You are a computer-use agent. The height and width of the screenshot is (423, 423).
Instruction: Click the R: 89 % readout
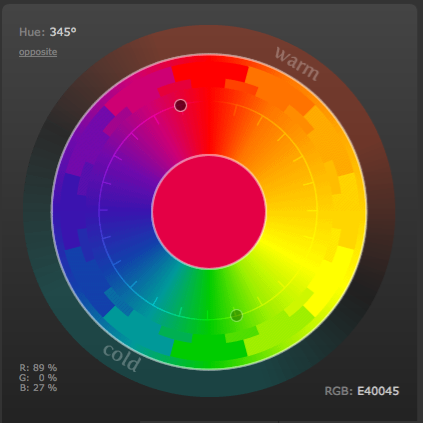click(38, 368)
